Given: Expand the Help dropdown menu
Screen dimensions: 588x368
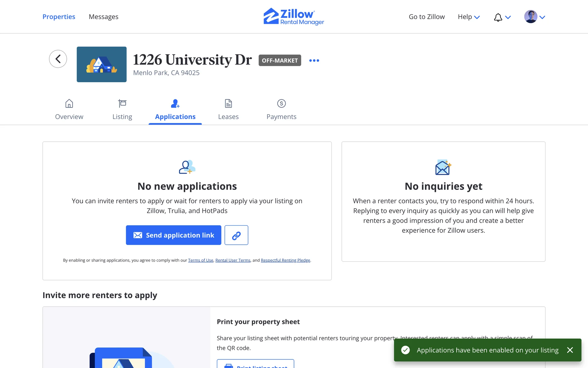Looking at the screenshot, I should click(x=469, y=17).
